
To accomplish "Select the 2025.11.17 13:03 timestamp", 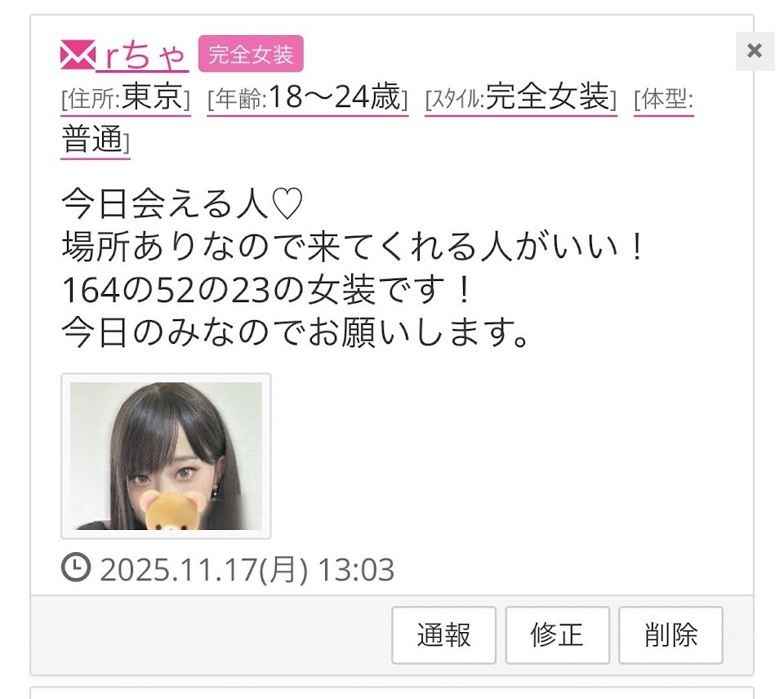I will [247, 569].
